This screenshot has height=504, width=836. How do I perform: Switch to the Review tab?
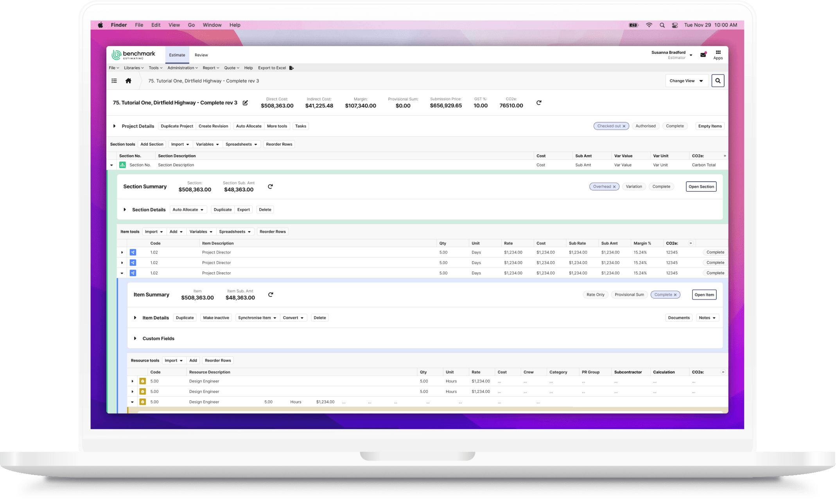[x=201, y=55]
